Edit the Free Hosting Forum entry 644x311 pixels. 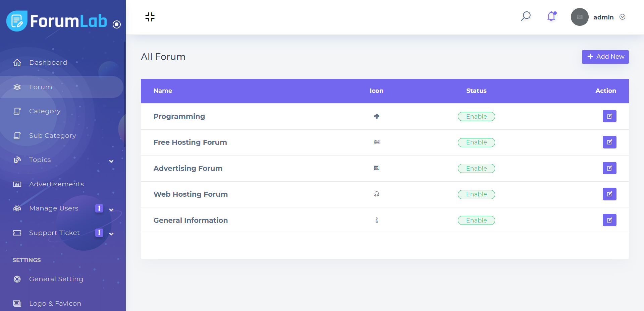(609, 142)
